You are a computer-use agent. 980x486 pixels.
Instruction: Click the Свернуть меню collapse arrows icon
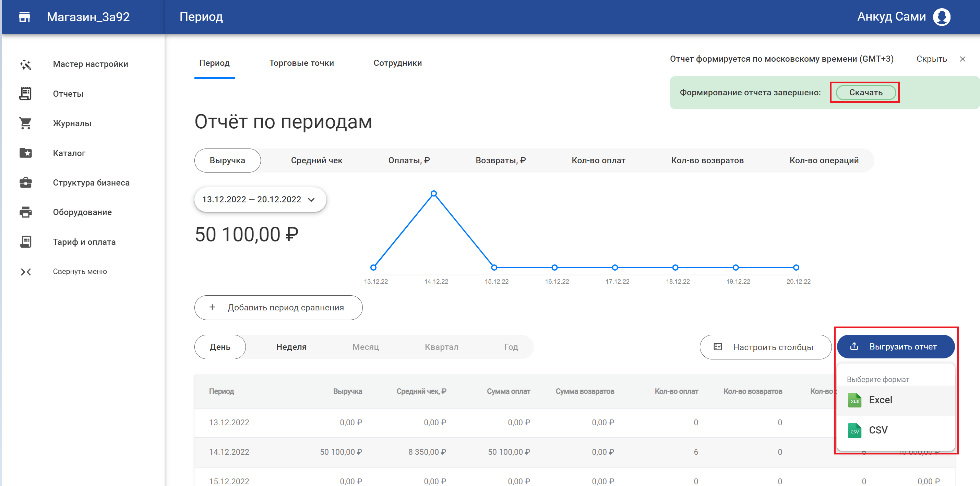click(x=25, y=272)
